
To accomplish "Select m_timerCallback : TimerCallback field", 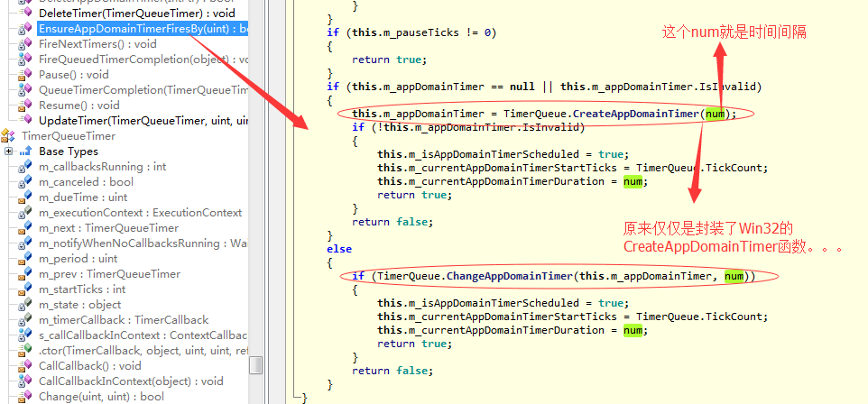I will coord(124,320).
